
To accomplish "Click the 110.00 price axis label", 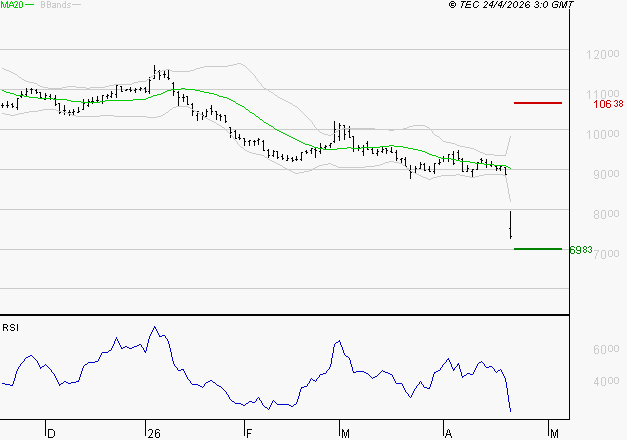I will point(603,94).
